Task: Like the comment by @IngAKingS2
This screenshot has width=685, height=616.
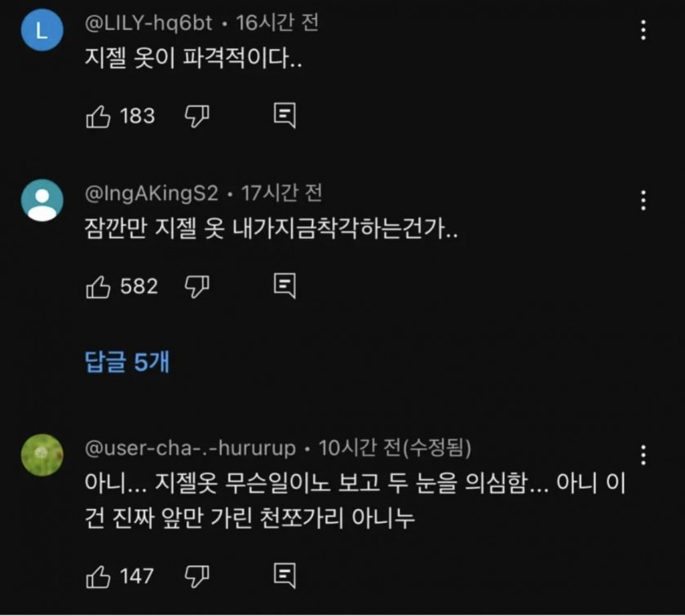Action: (98, 287)
